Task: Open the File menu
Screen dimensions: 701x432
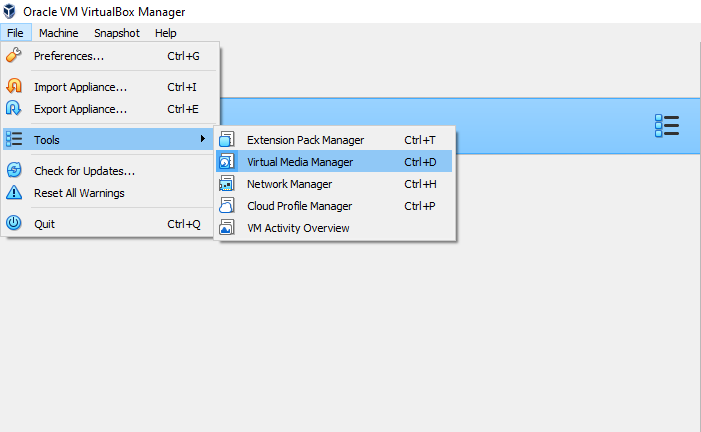Action: [15, 33]
